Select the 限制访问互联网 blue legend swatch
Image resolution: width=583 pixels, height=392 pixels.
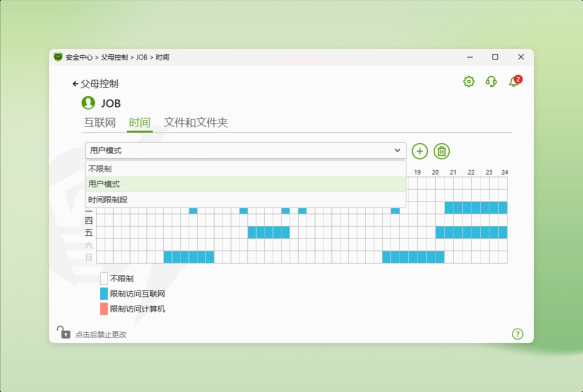click(x=104, y=293)
